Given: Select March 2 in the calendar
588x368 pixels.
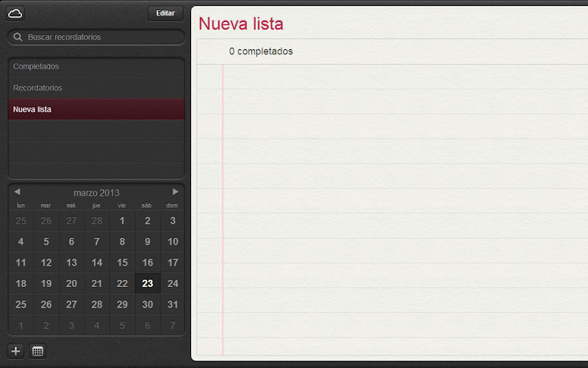Looking at the screenshot, I should pos(148,221).
